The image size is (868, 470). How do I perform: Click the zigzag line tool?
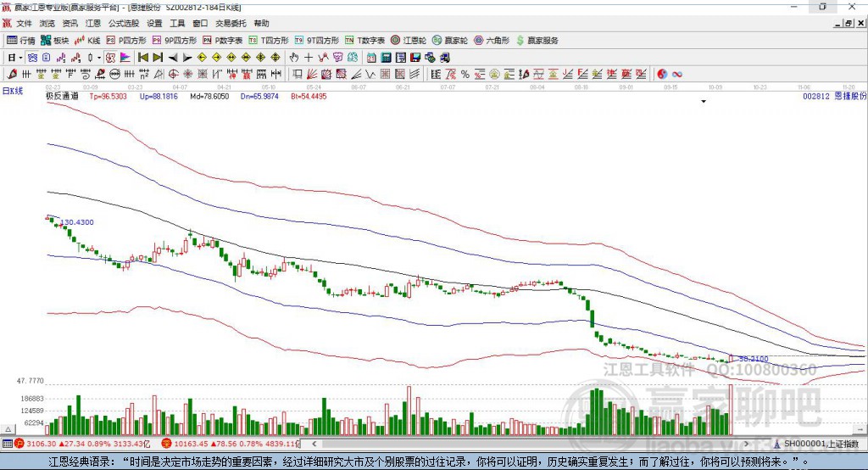(x=370, y=75)
